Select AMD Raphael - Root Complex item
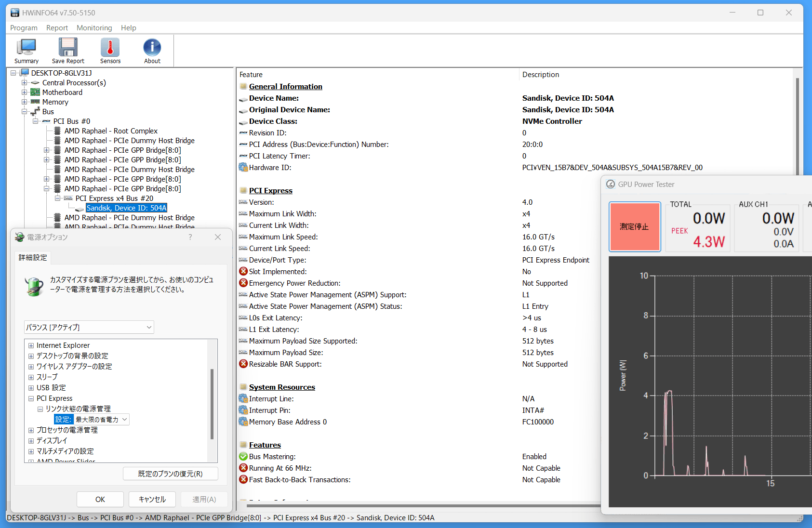The image size is (812, 528). (x=111, y=131)
